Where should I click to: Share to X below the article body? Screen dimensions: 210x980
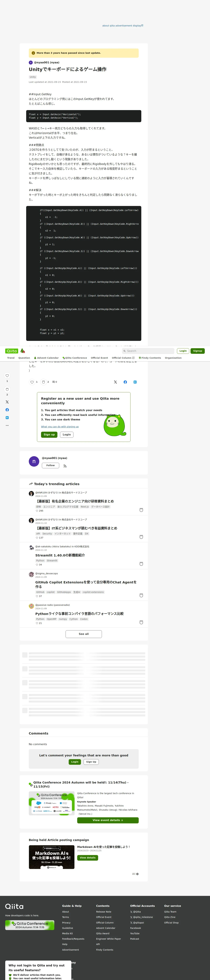click(115, 382)
